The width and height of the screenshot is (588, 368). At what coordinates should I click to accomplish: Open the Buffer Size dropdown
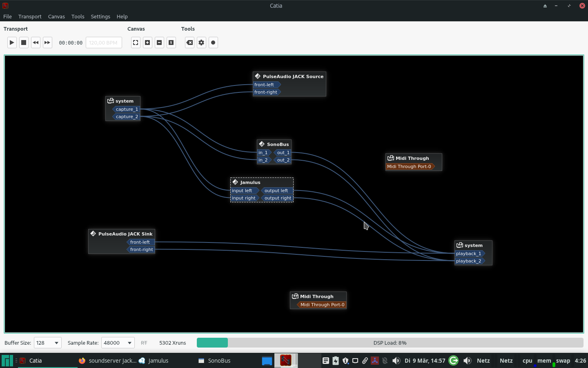pos(47,343)
